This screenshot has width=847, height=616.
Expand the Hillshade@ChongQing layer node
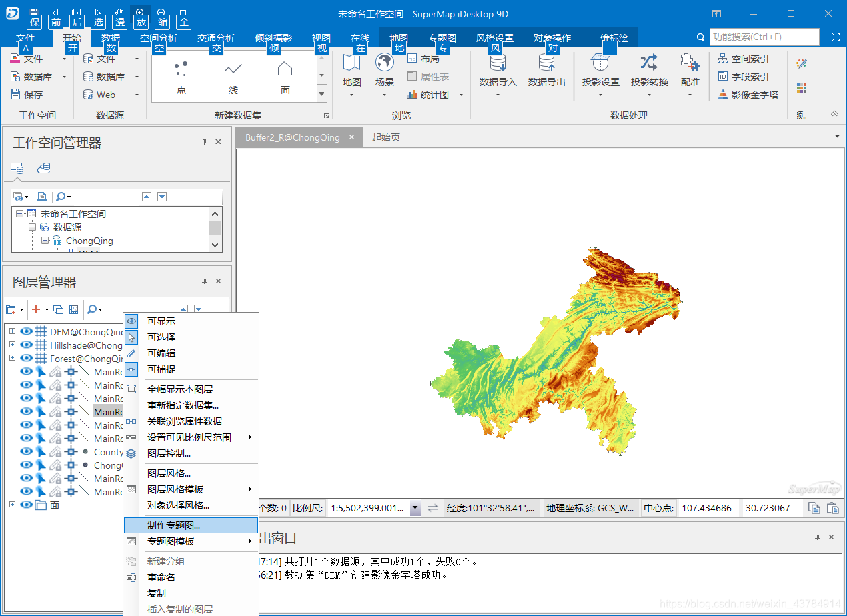coord(12,345)
